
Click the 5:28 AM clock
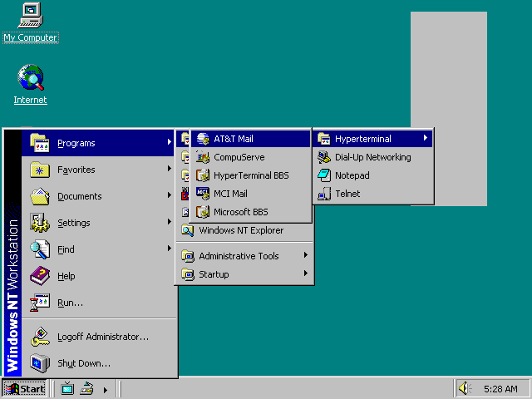[500, 389]
